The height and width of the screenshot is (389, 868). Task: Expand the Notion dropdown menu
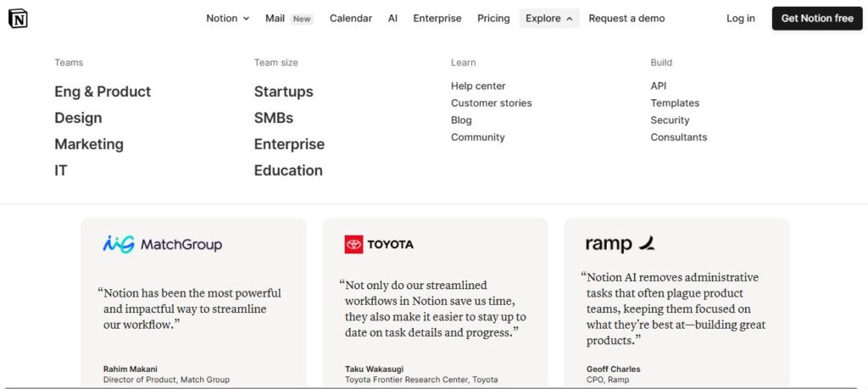(x=227, y=19)
